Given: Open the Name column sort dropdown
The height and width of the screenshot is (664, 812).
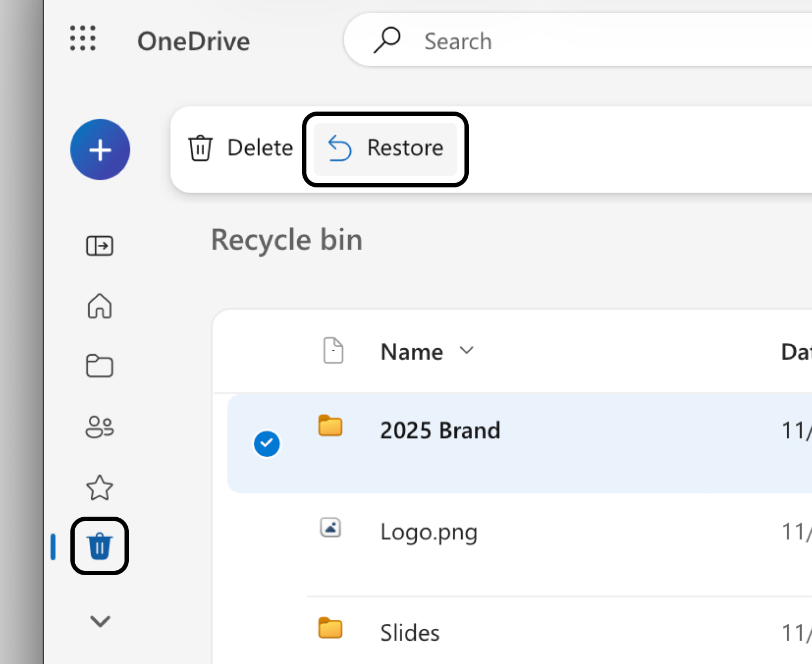Looking at the screenshot, I should [x=467, y=351].
